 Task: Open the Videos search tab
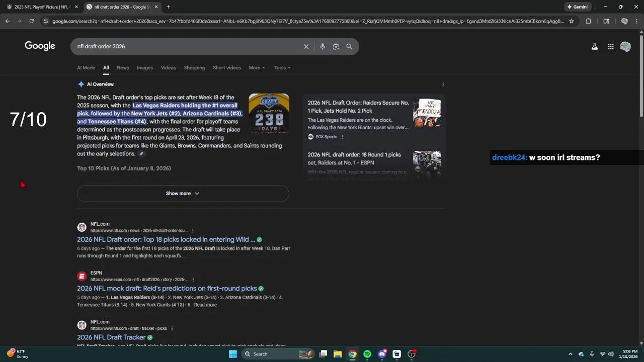coord(169,68)
